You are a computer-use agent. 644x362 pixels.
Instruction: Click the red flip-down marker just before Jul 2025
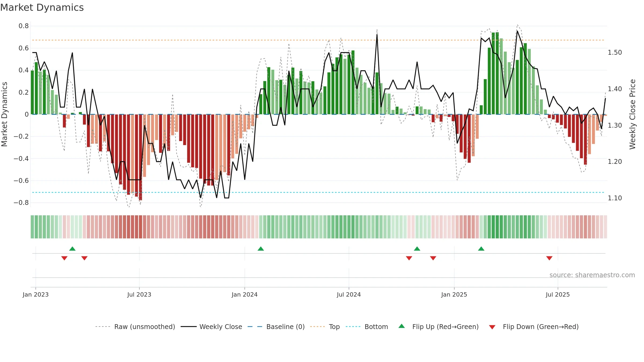(549, 258)
